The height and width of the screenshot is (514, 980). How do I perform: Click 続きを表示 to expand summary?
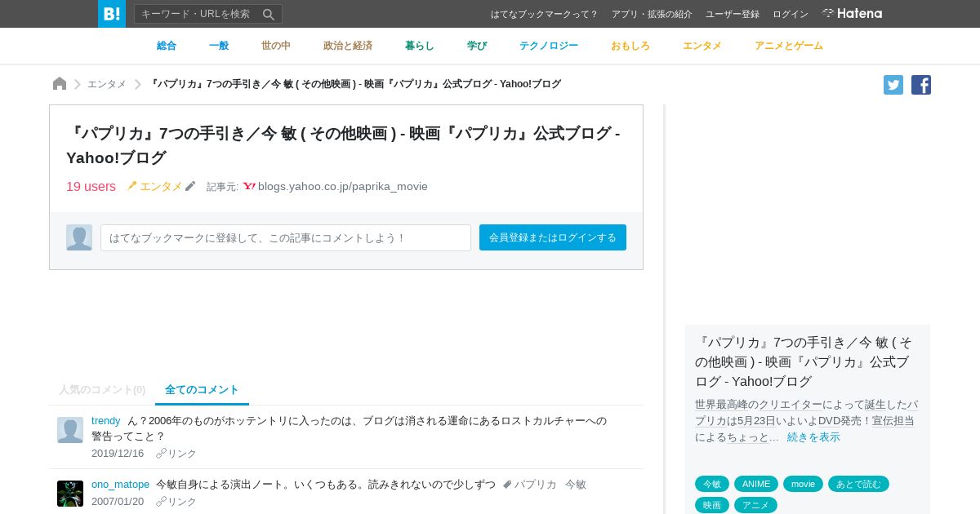(813, 437)
